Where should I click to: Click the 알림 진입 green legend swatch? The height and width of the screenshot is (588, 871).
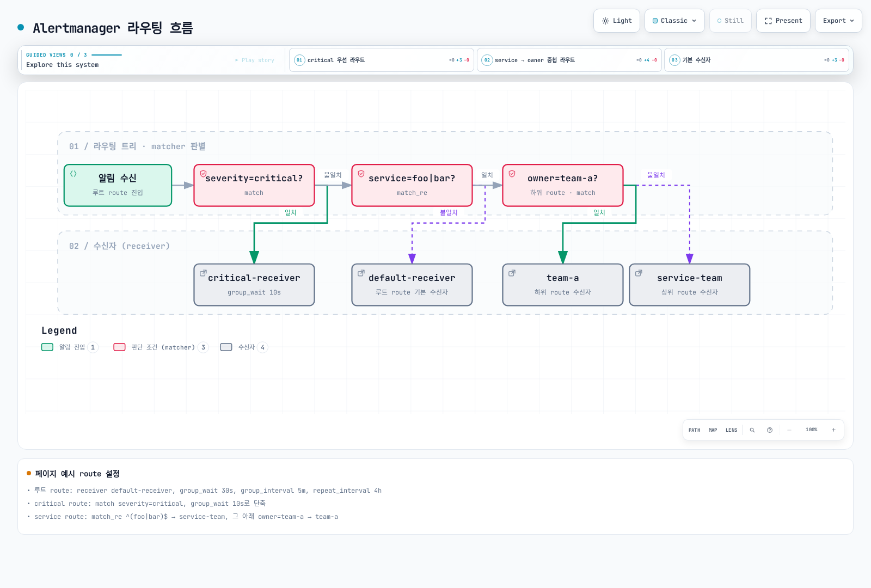tap(47, 347)
